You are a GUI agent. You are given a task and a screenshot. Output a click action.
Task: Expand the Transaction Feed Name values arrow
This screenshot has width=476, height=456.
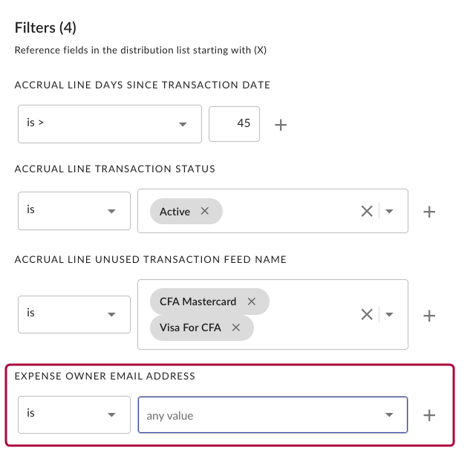click(x=390, y=315)
